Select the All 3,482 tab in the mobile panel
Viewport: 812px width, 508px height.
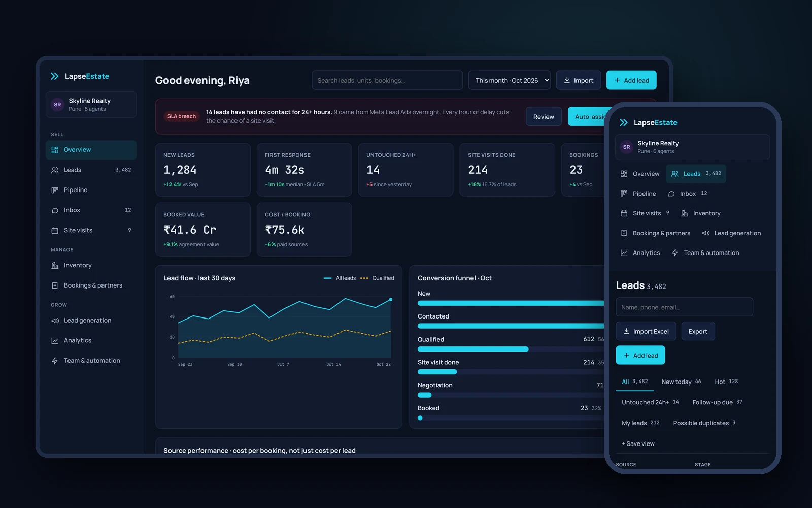[635, 382]
